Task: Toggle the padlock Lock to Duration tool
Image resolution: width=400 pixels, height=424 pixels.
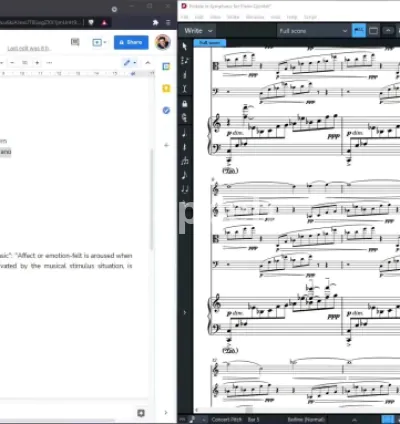Action: pos(185,104)
